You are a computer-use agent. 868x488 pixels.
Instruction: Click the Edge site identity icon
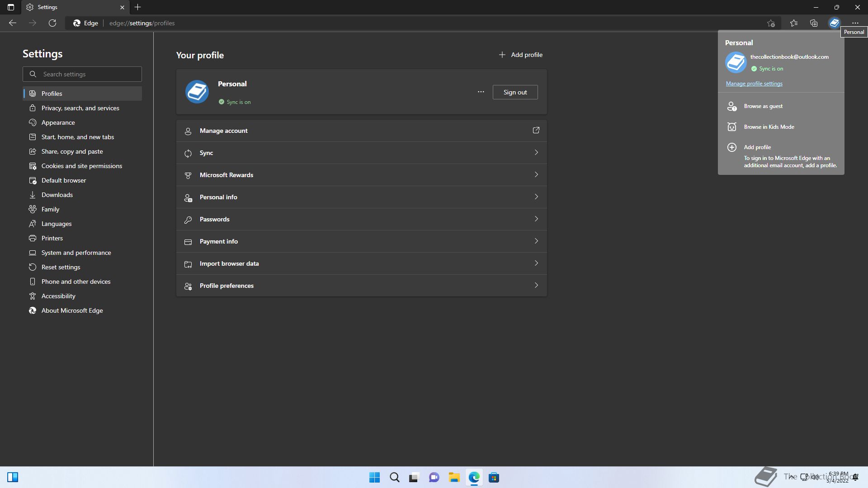coord(77,23)
